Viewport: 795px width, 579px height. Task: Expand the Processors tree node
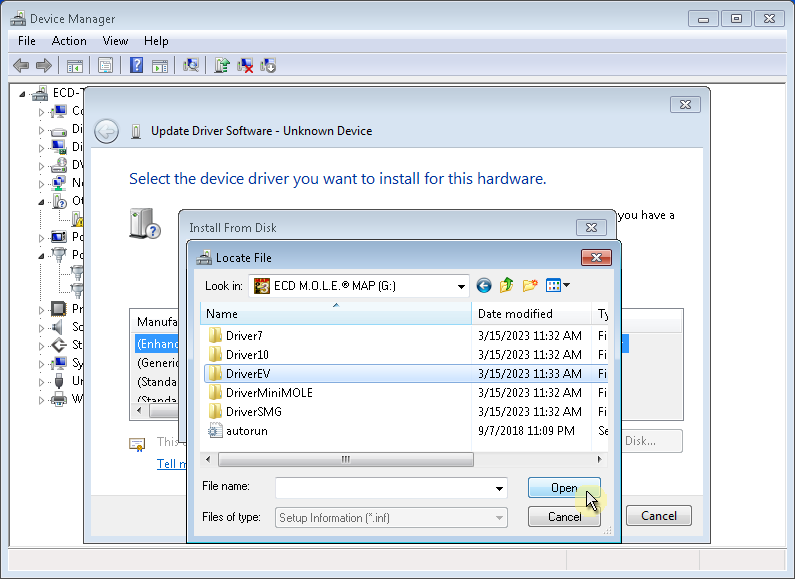[x=42, y=310]
